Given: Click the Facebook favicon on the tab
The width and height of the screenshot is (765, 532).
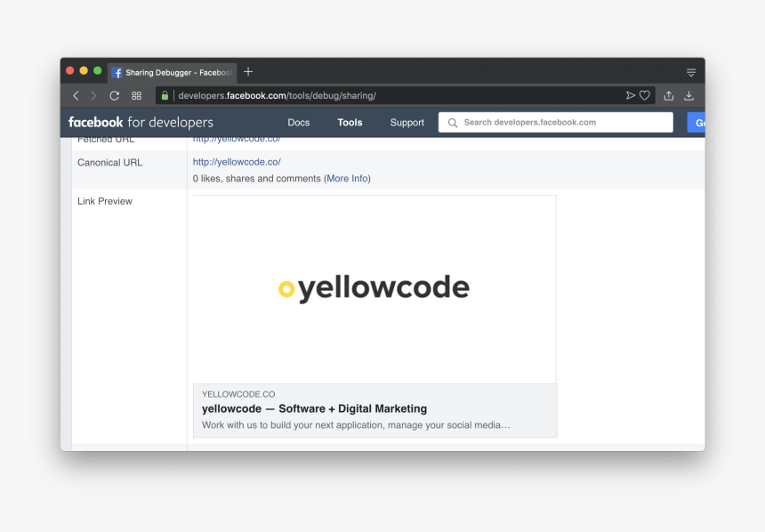Looking at the screenshot, I should tap(117, 73).
